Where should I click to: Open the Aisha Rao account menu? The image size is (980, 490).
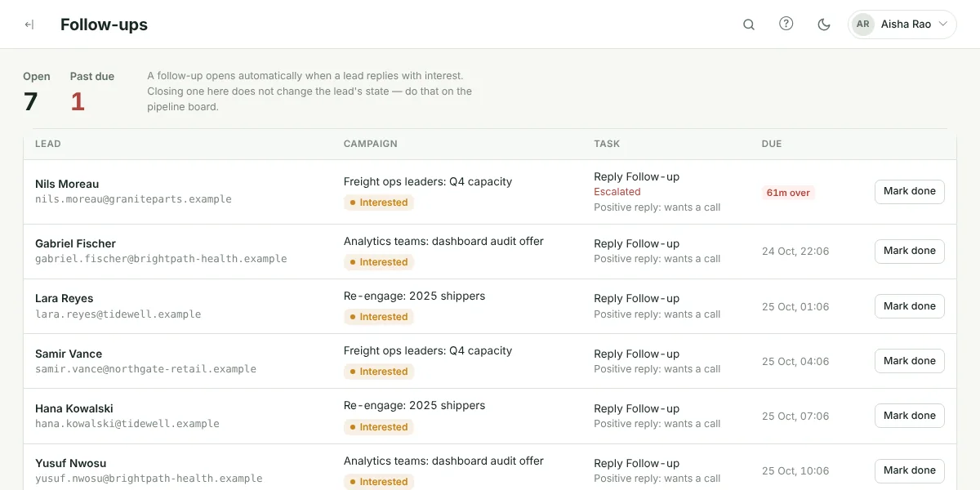pos(902,24)
